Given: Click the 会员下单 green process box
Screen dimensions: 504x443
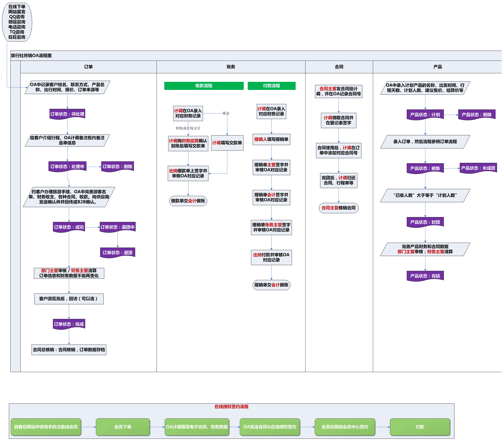Looking at the screenshot, I should (x=123, y=427).
